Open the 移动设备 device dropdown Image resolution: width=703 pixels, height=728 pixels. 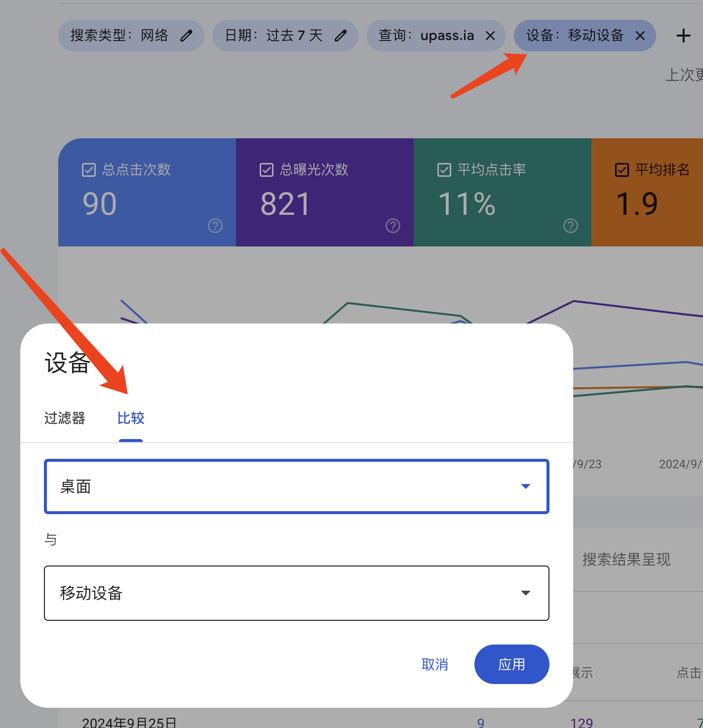[297, 593]
